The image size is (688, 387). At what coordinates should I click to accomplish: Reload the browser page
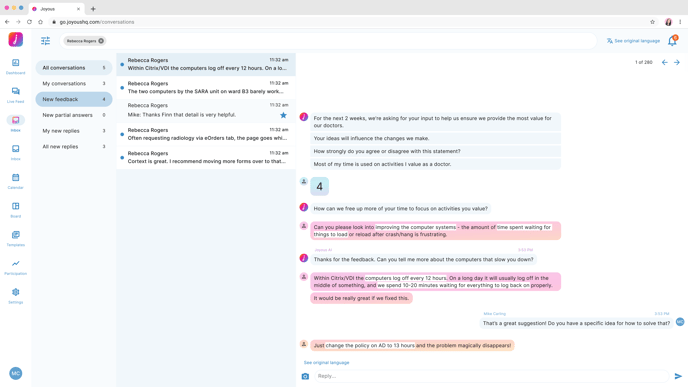pos(29,22)
